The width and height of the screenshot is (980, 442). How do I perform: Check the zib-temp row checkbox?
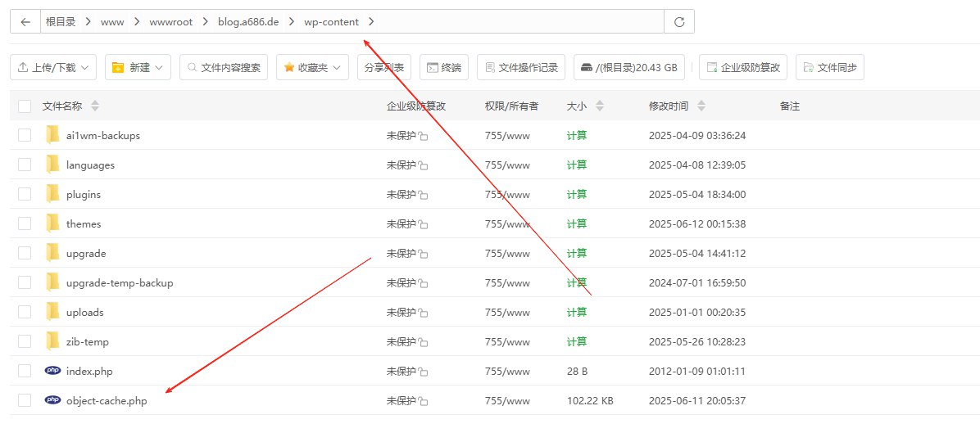pyautogui.click(x=25, y=341)
